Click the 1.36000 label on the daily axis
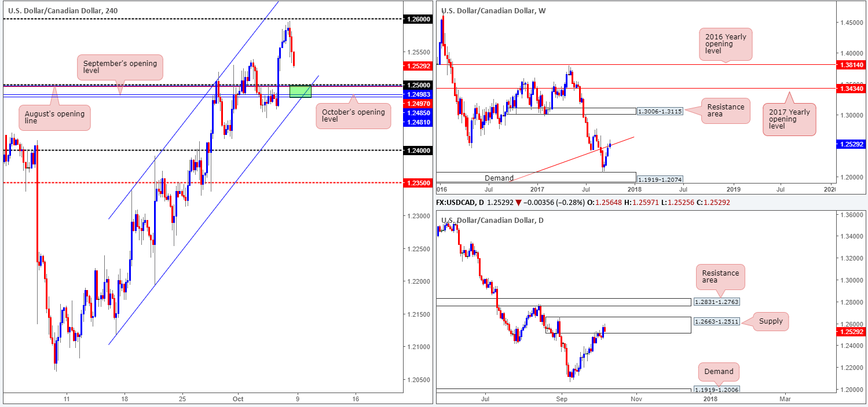The height and width of the screenshot is (407, 868). point(852,215)
